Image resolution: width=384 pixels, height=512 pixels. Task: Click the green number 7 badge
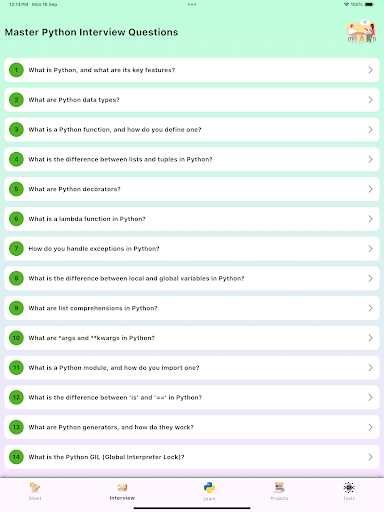click(x=16, y=249)
